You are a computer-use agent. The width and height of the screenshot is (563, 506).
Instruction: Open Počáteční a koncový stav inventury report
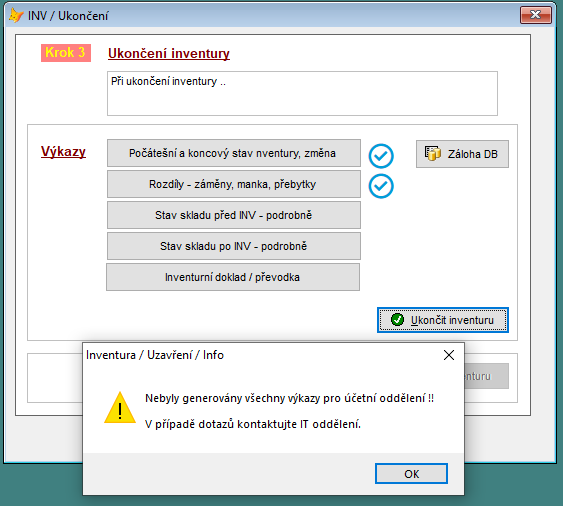pyautogui.click(x=234, y=153)
